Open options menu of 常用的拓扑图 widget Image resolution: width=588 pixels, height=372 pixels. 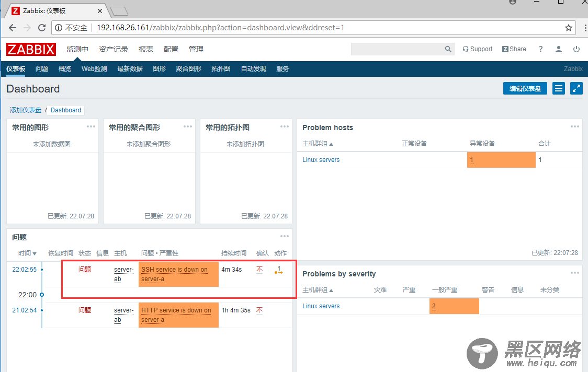(x=284, y=126)
